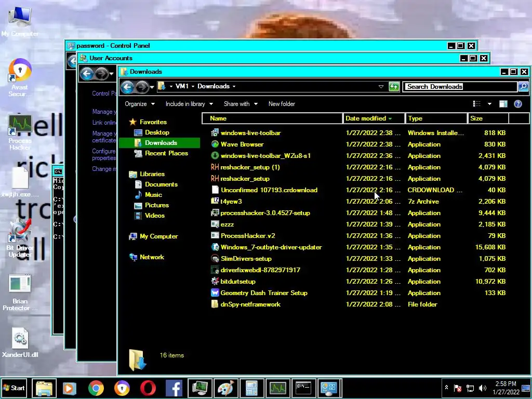
Task: Open Calculator from the taskbar
Action: (x=252, y=388)
